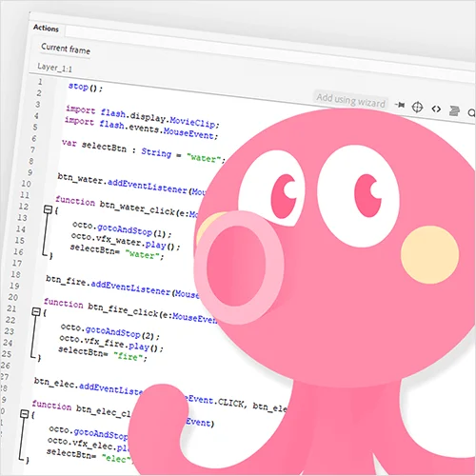Click the selectBtn= "fire"; line
This screenshot has height=476, width=476.
[x=103, y=354]
